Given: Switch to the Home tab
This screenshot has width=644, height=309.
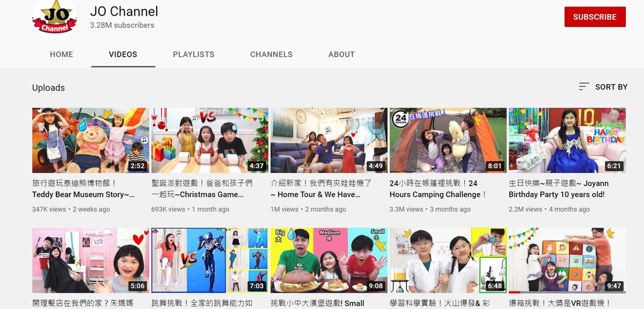Looking at the screenshot, I should point(61,54).
